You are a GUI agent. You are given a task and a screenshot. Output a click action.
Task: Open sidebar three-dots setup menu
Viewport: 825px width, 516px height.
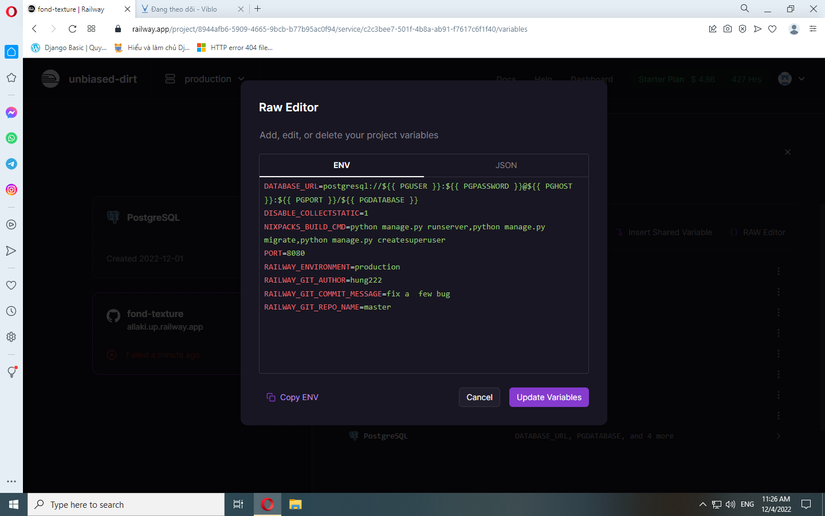coord(11,481)
